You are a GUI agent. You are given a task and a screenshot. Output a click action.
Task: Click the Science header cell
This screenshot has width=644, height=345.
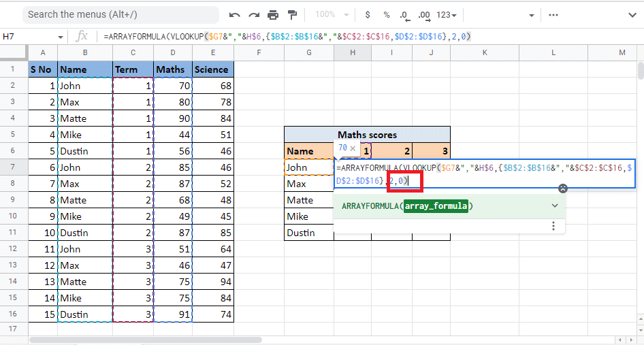(x=213, y=69)
